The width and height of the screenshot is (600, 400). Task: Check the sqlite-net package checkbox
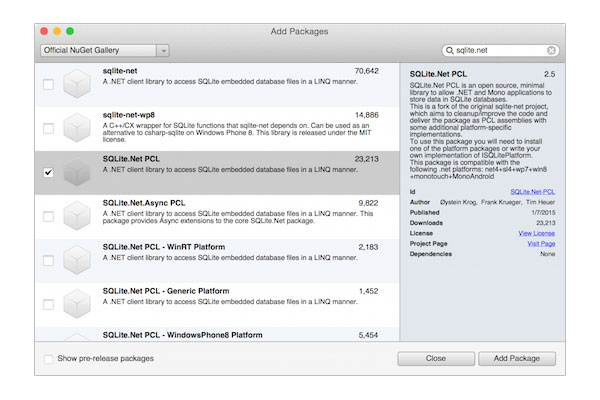point(49,84)
